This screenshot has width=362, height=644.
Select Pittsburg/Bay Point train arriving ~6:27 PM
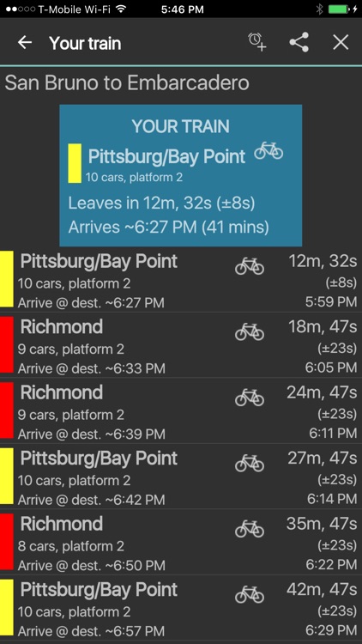click(x=181, y=279)
